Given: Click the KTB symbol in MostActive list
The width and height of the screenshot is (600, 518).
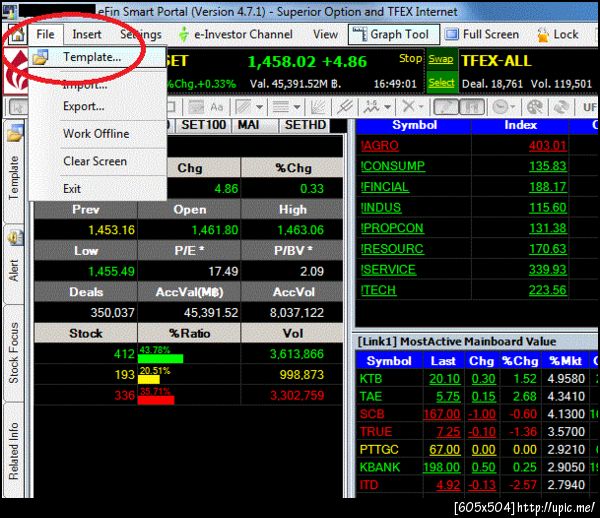Looking at the screenshot, I should point(371,379).
